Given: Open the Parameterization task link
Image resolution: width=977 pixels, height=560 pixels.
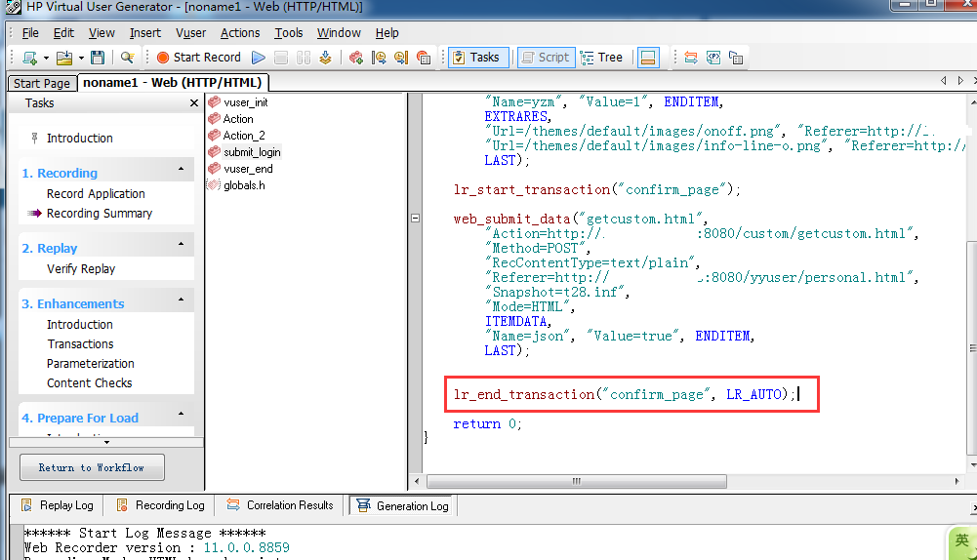Looking at the screenshot, I should 91,363.
